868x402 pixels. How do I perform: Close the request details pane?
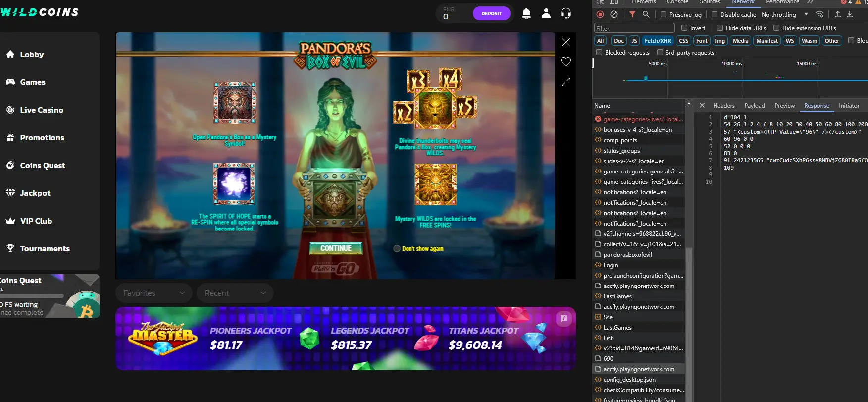point(702,105)
